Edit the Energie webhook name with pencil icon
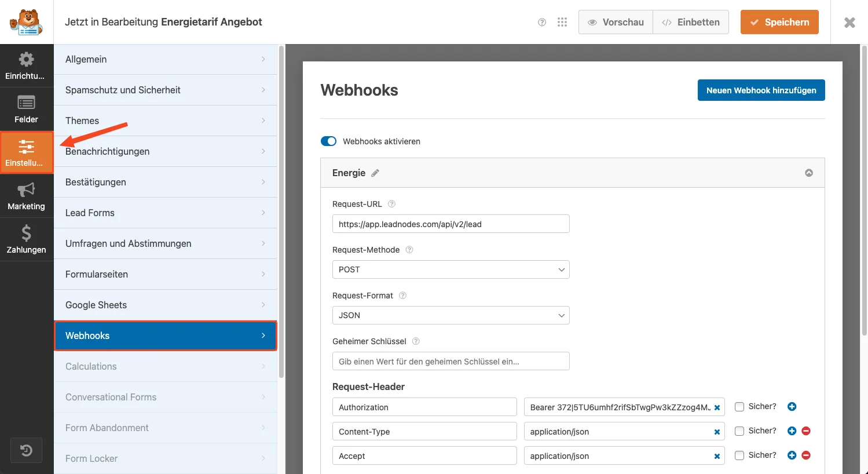868x474 pixels. [x=375, y=173]
